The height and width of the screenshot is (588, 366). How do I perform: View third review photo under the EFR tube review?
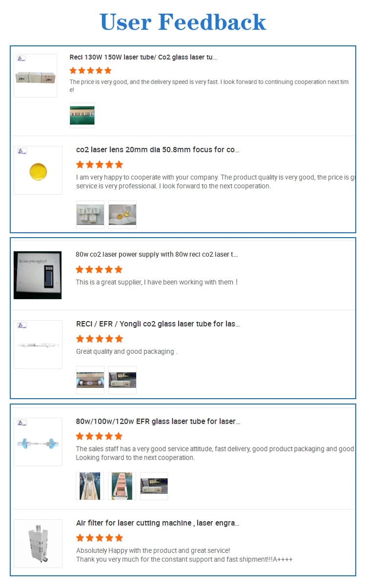tap(154, 486)
